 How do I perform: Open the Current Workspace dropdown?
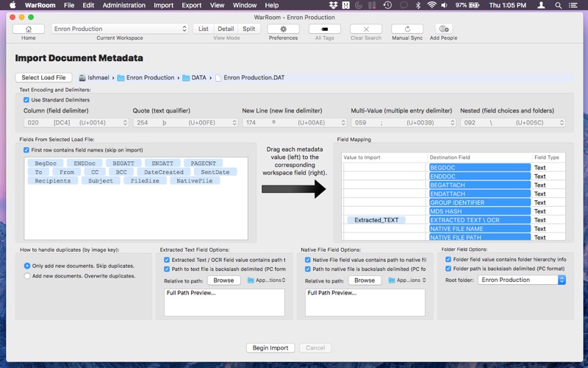click(x=120, y=29)
